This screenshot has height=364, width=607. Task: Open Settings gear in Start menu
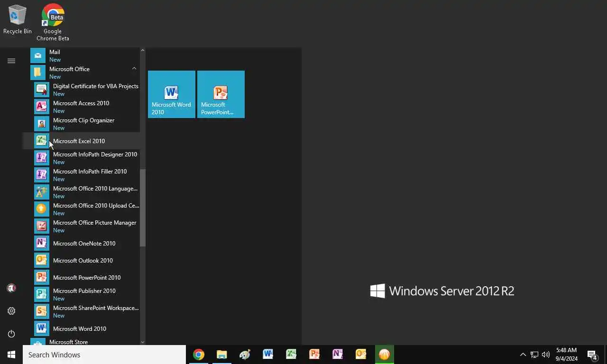[11, 311]
